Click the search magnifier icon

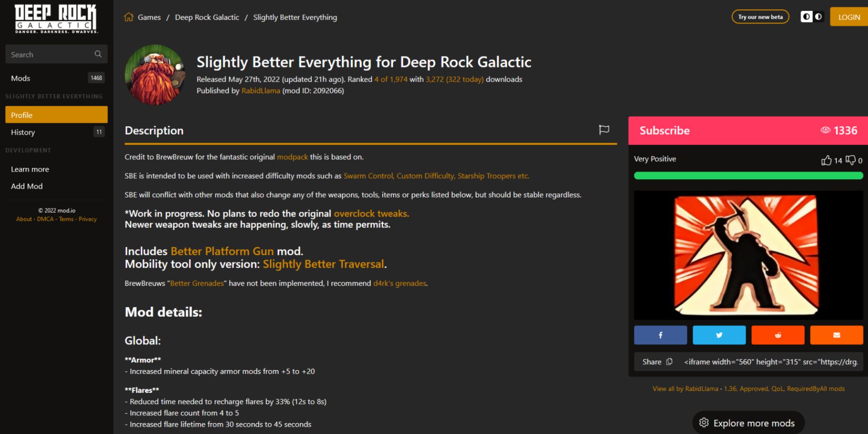click(x=98, y=54)
